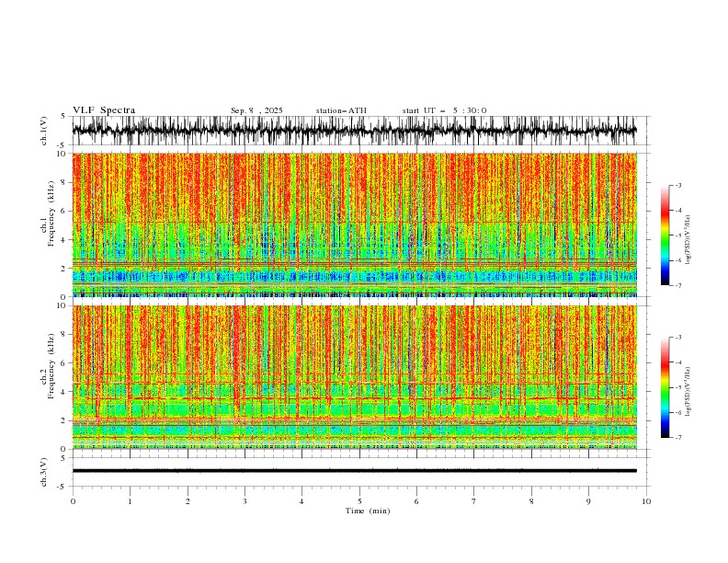Click time axis tick label "3"
Viewport: 728px width, 563px height.
pyautogui.click(x=245, y=501)
